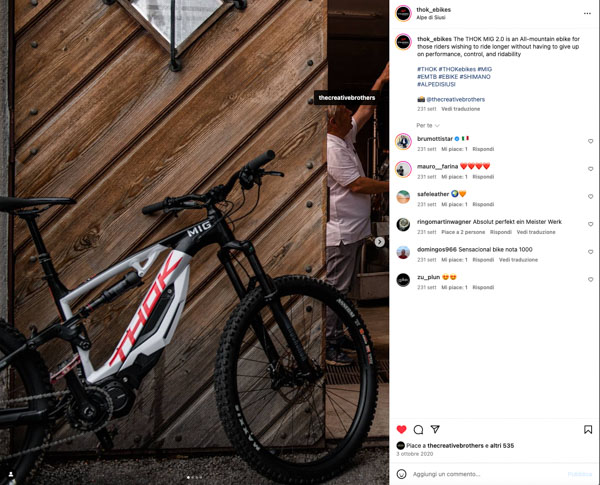Like the comment by zu_plun

coord(590,280)
